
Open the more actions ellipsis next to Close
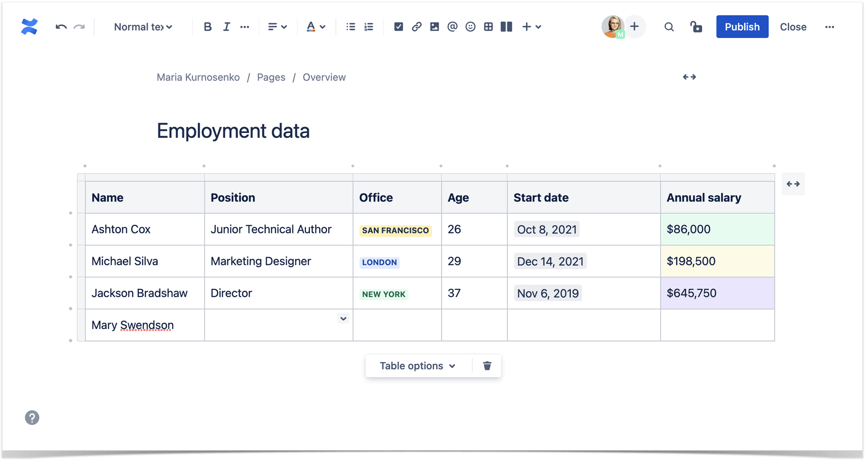[829, 27]
